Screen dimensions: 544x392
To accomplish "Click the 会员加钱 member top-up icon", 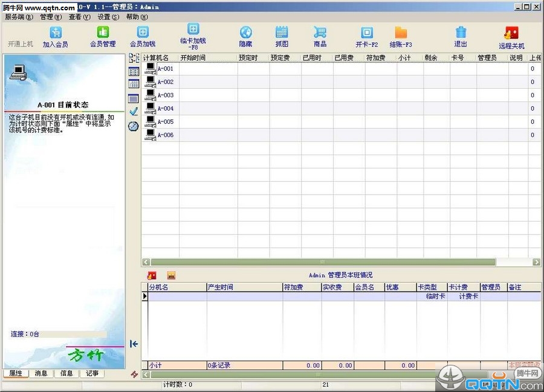I will [143, 33].
